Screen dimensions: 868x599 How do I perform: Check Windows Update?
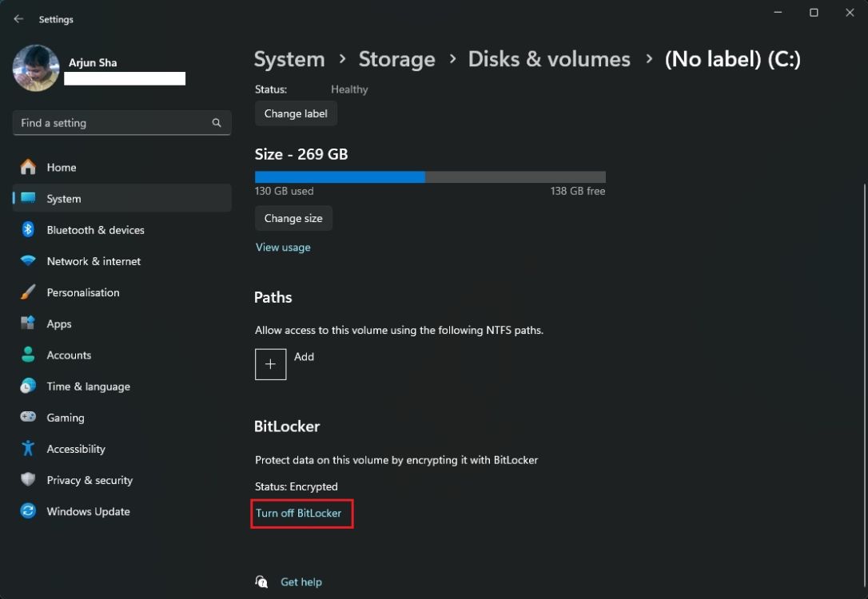(x=88, y=511)
